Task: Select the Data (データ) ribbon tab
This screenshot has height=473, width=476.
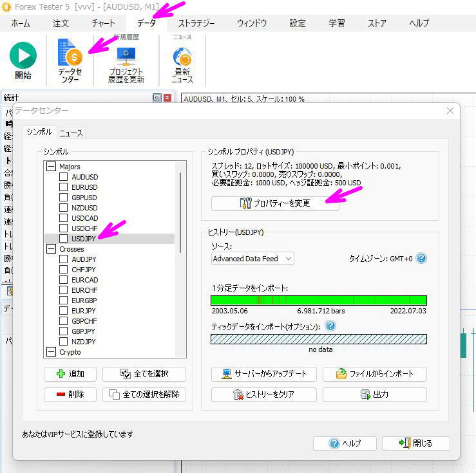Action: click(146, 23)
